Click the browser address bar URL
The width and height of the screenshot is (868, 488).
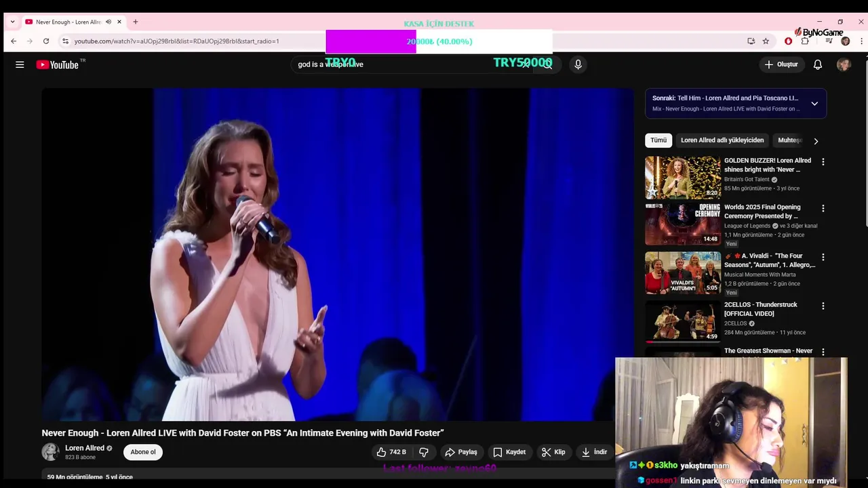pos(176,41)
